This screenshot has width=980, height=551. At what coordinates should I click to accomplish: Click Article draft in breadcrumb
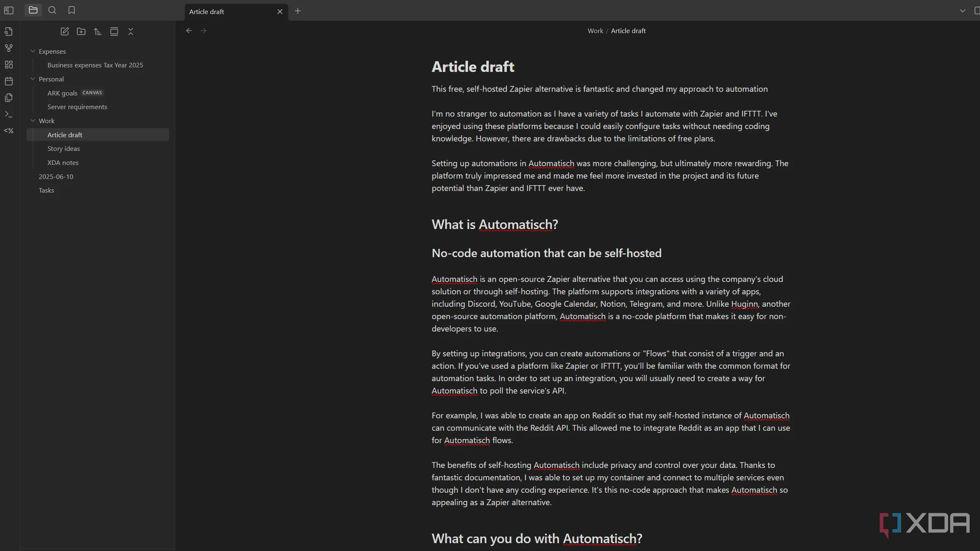[x=628, y=31]
